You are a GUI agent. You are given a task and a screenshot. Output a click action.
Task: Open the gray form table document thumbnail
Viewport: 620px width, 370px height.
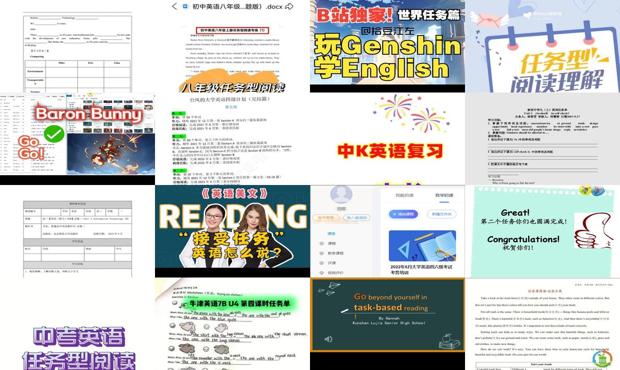click(x=78, y=231)
